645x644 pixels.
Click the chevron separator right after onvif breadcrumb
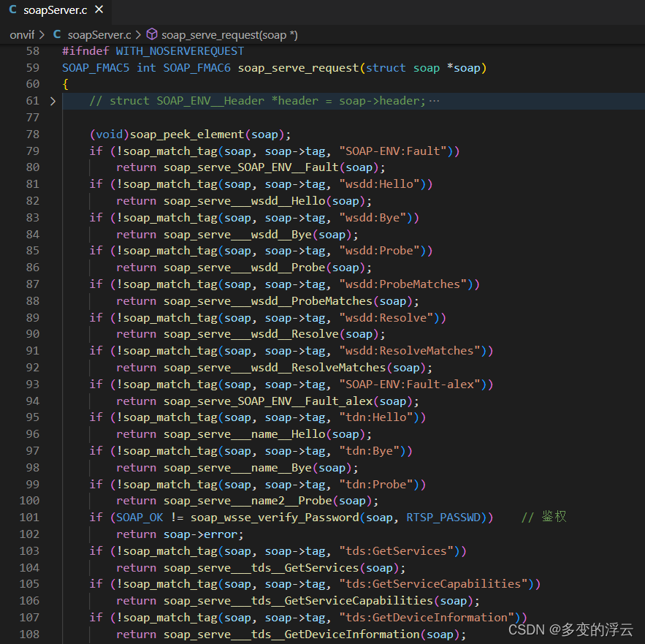[42, 34]
